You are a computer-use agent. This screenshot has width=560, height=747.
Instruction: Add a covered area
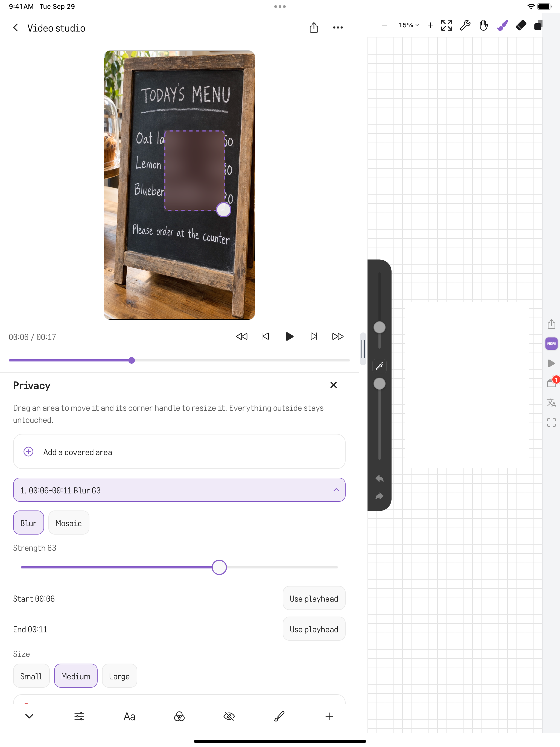click(179, 451)
